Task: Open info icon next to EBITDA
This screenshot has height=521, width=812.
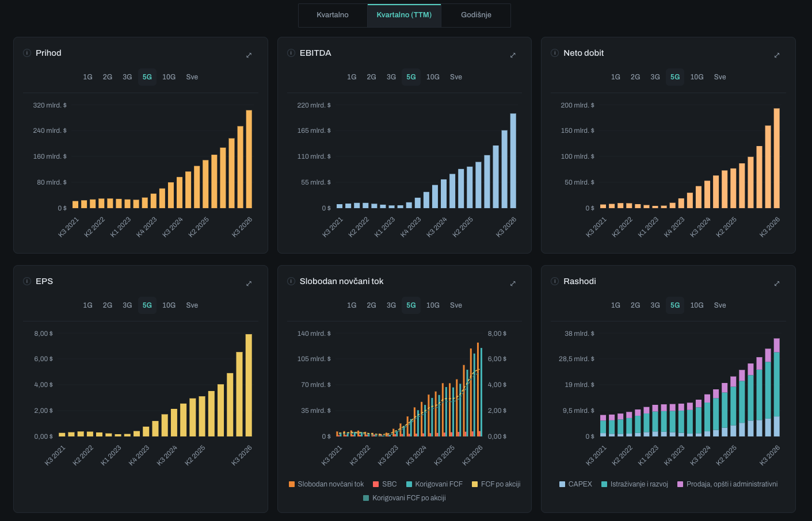Action: pyautogui.click(x=291, y=53)
